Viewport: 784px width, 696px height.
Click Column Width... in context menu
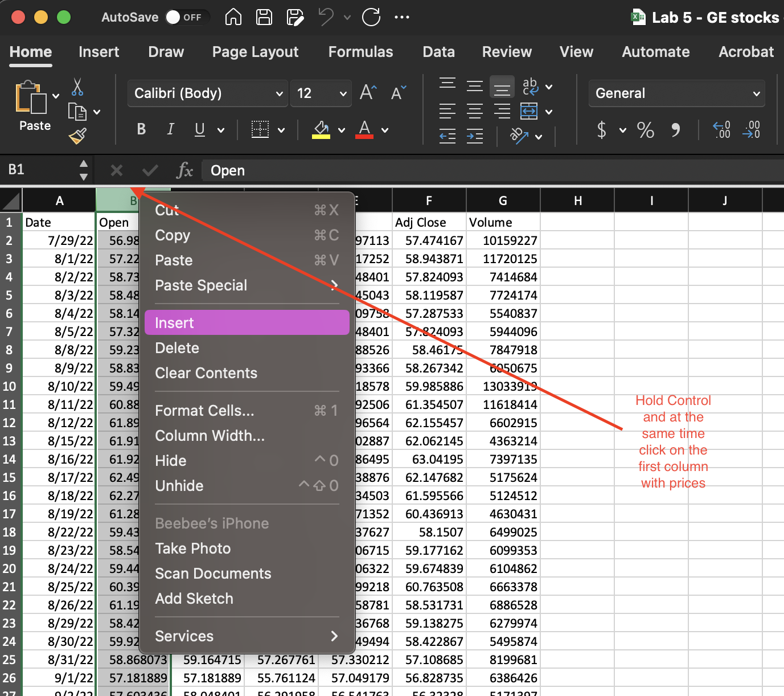pyautogui.click(x=210, y=436)
